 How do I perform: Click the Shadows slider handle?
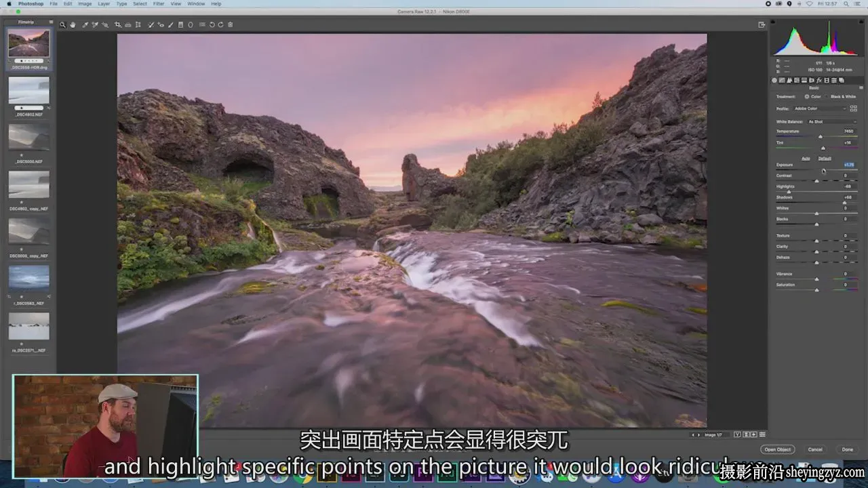tap(844, 203)
